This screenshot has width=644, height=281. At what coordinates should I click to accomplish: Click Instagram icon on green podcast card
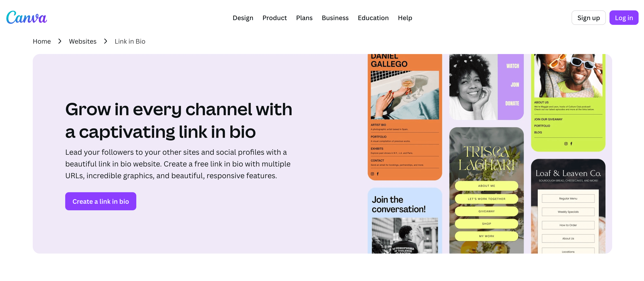tap(566, 144)
